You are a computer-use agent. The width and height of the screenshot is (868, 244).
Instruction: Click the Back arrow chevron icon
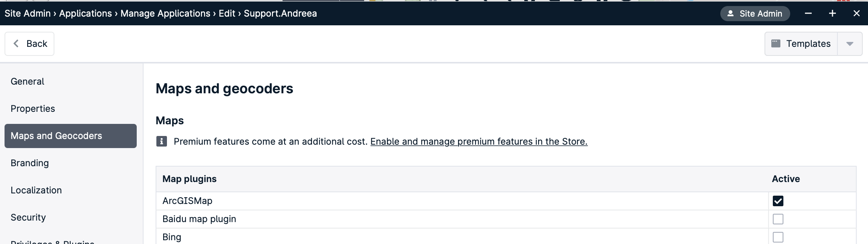[x=16, y=43]
